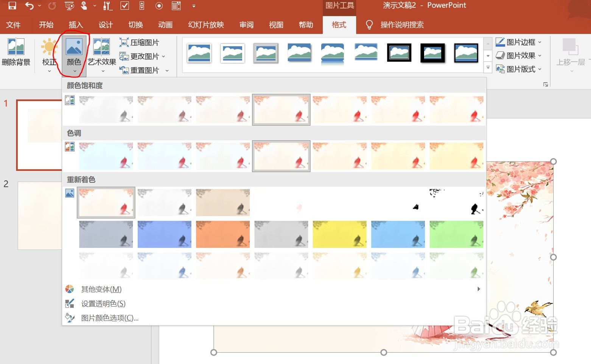Screen dimensions: 591x364
Task: Select slide 2 thumbnail in slide panel
Action: pyautogui.click(x=40, y=215)
